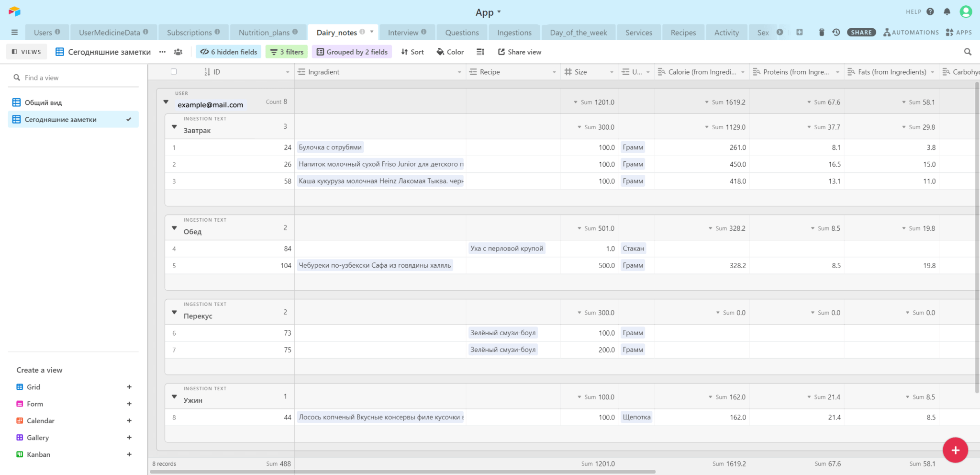The width and height of the screenshot is (980, 475).
Task: Open the hamburger tables list icon
Action: pos(14,32)
